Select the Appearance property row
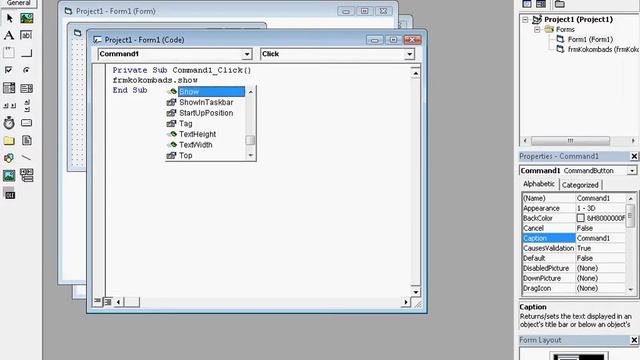Viewport: 640px width, 360px height. 573,208
